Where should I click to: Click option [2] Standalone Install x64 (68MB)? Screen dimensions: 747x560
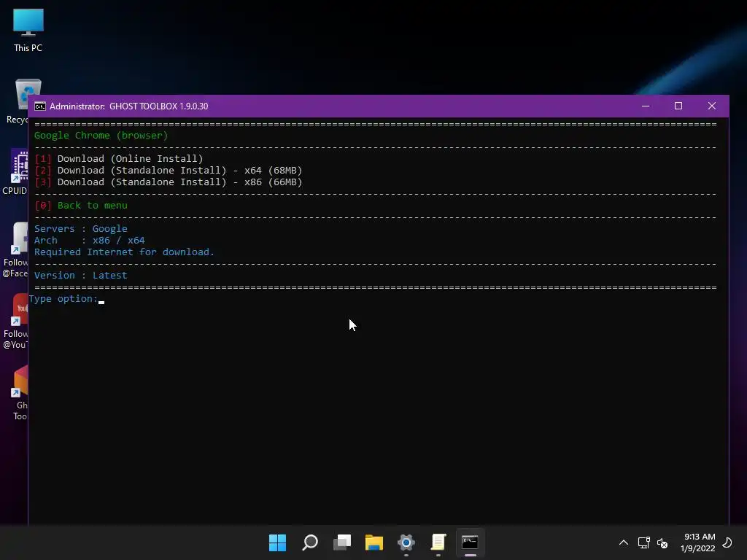coord(169,171)
